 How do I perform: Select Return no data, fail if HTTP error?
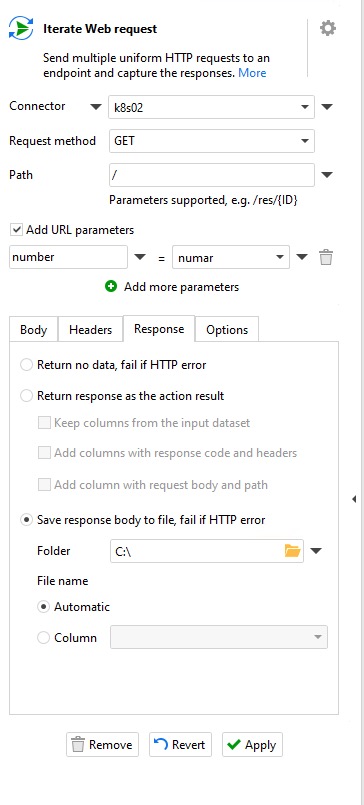(26, 365)
